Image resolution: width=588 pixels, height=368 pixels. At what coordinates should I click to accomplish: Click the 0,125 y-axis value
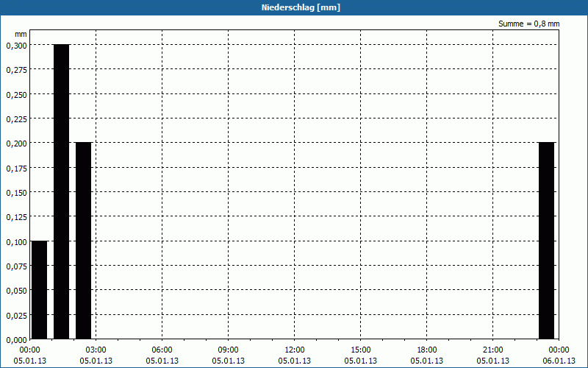click(x=17, y=217)
